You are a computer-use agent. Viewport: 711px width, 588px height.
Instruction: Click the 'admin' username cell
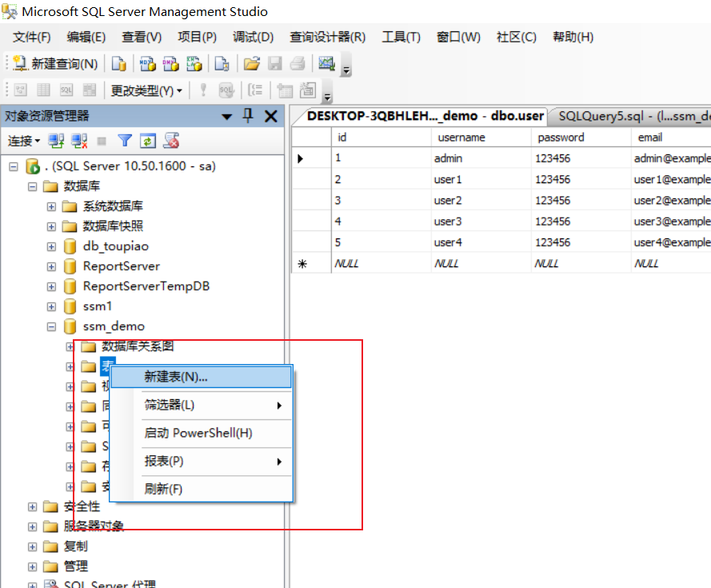(481, 158)
